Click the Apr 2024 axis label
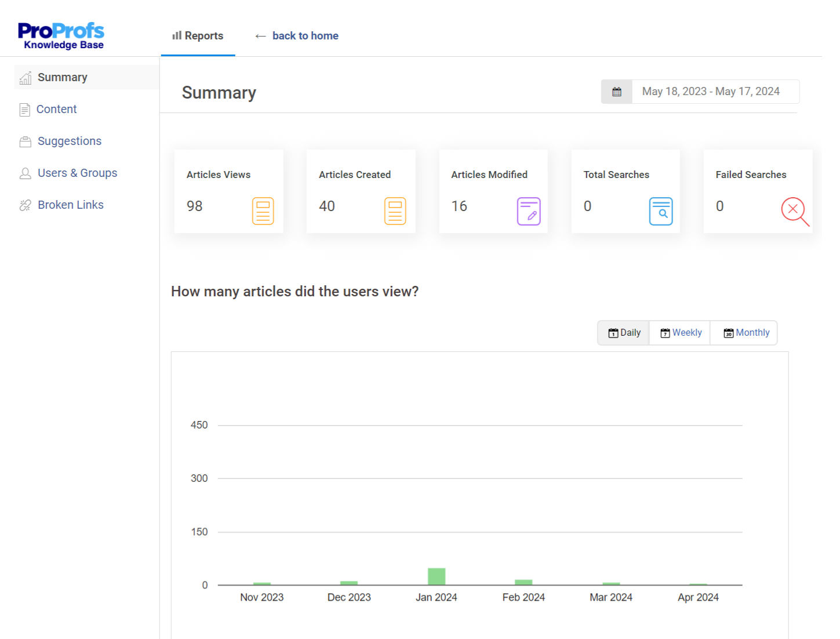Image resolution: width=840 pixels, height=639 pixels. coord(698,597)
